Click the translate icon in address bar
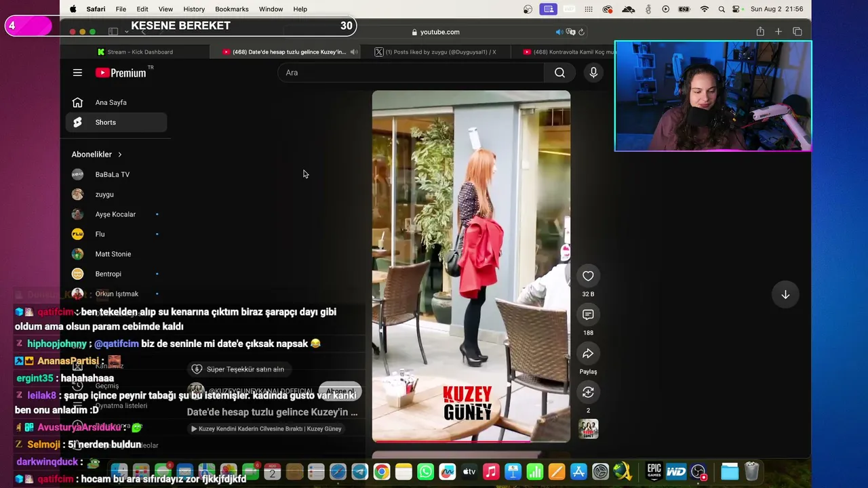This screenshot has height=488, width=868. [x=570, y=32]
